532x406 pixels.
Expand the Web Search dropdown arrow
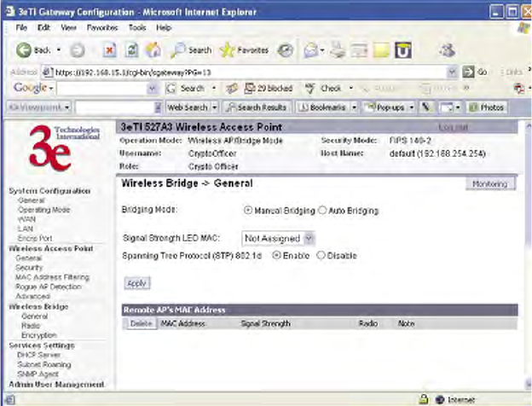pyautogui.click(x=215, y=107)
